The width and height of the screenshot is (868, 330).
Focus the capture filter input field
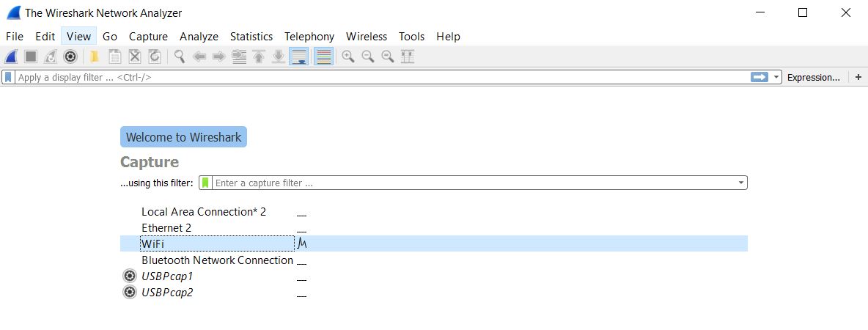[474, 183]
